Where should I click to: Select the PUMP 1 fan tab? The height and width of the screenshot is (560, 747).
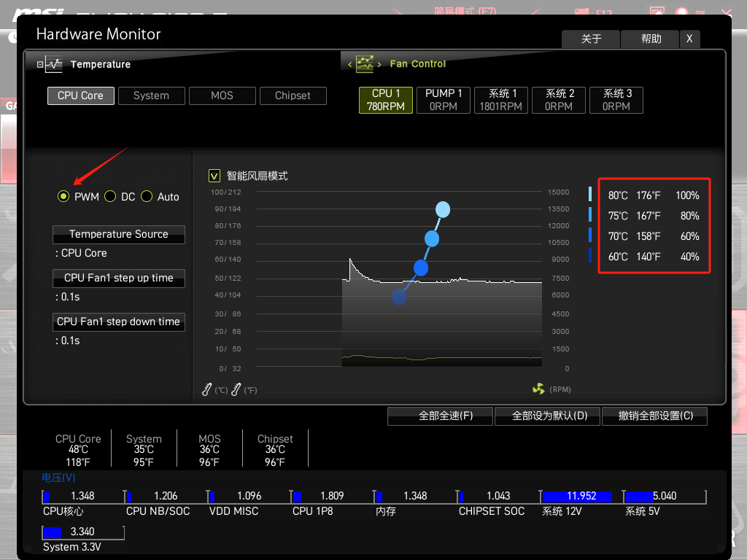pyautogui.click(x=444, y=99)
